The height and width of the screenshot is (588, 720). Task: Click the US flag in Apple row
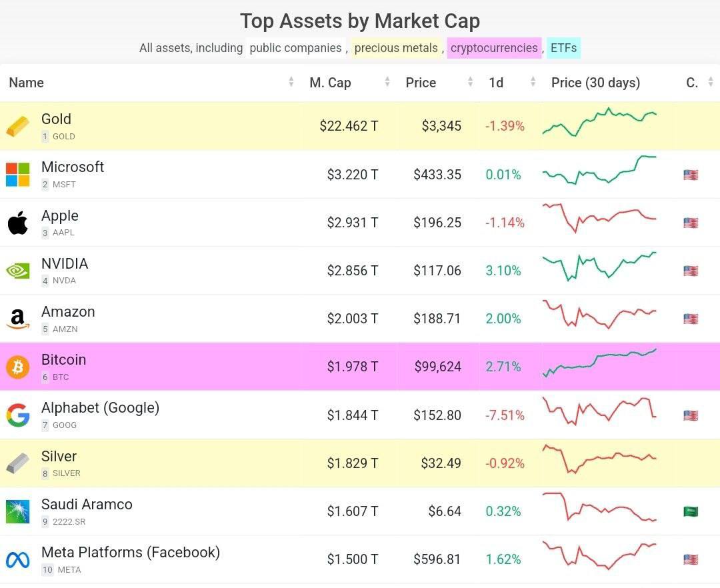pos(691,223)
